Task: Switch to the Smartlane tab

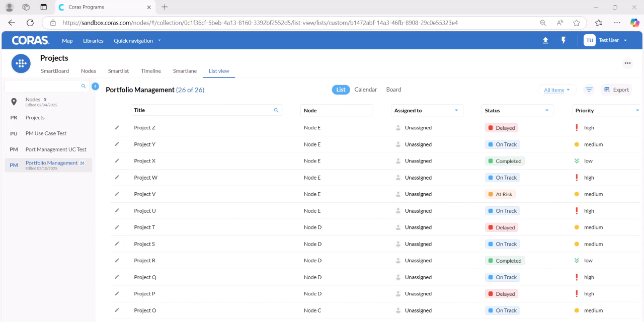Action: click(185, 71)
